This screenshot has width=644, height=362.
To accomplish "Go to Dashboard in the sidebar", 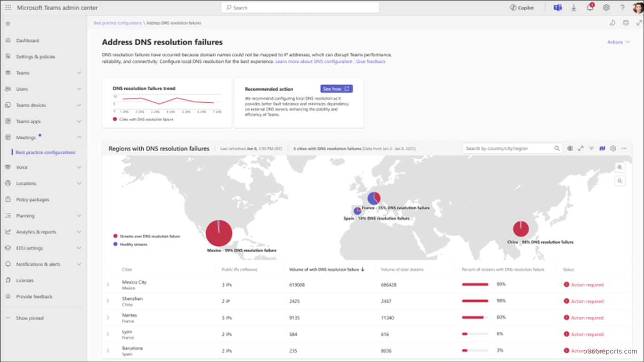I will click(x=27, y=40).
